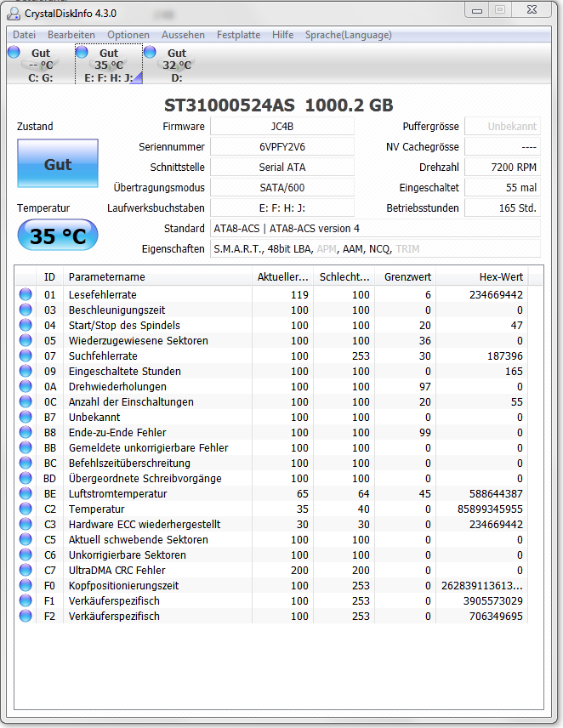
Task: Click the Parametername column header
Action: point(157,277)
